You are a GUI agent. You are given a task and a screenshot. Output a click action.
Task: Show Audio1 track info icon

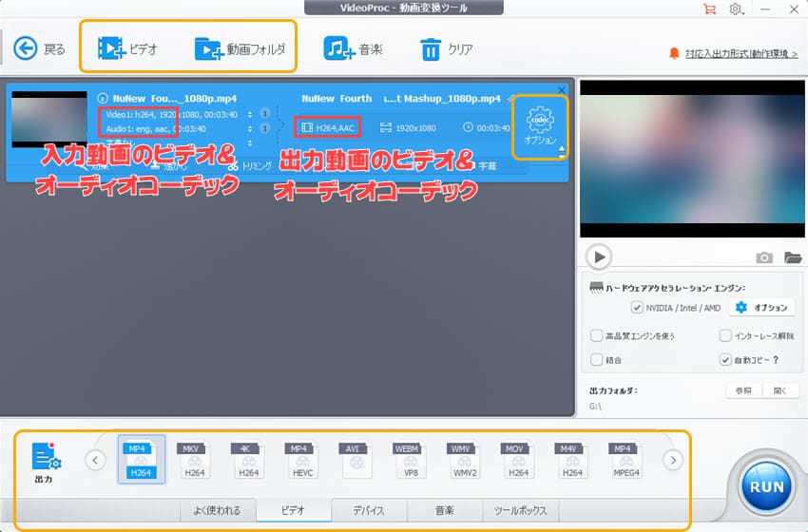tap(265, 127)
